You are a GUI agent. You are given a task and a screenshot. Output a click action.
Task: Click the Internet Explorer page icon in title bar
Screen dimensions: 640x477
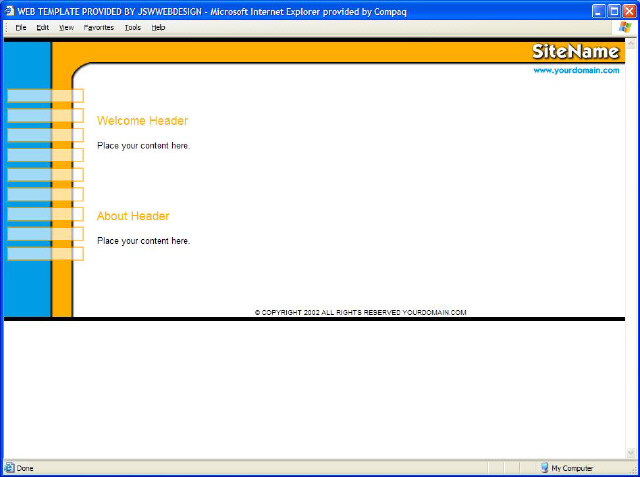click(x=9, y=11)
